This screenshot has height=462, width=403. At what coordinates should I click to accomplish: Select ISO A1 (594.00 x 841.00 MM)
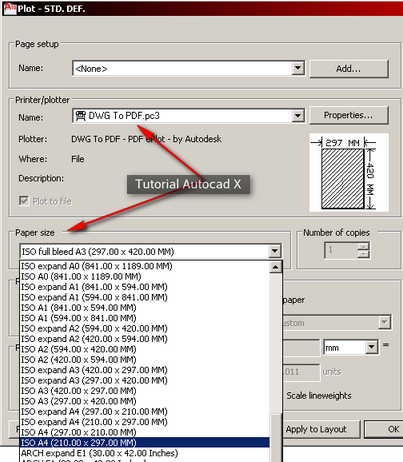point(145,318)
